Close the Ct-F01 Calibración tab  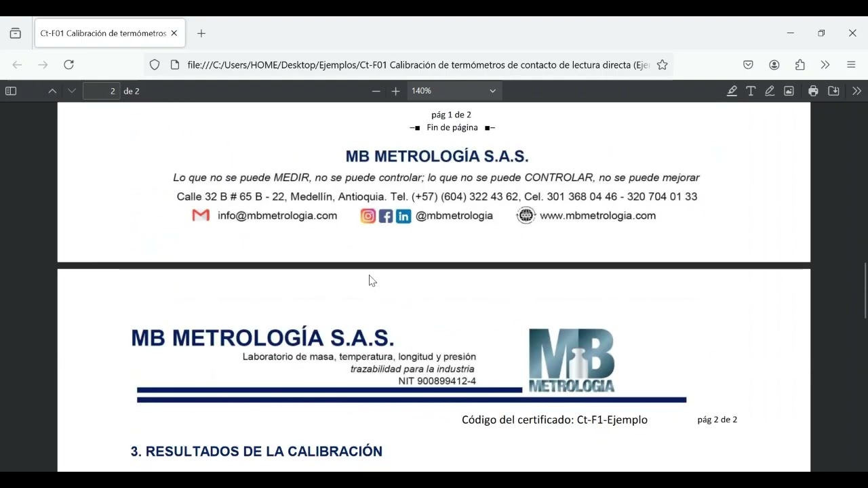coord(174,33)
